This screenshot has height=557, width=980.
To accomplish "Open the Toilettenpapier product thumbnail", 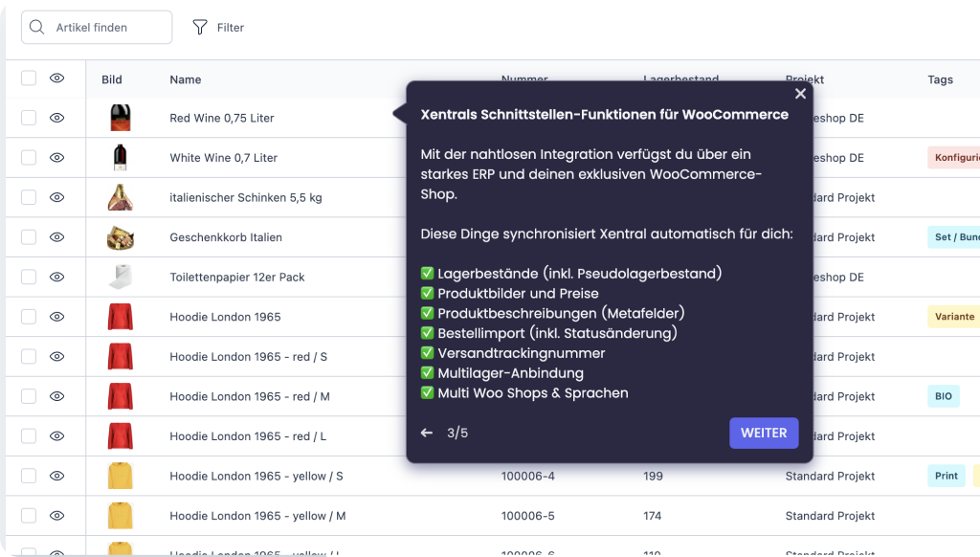I will pos(120,277).
